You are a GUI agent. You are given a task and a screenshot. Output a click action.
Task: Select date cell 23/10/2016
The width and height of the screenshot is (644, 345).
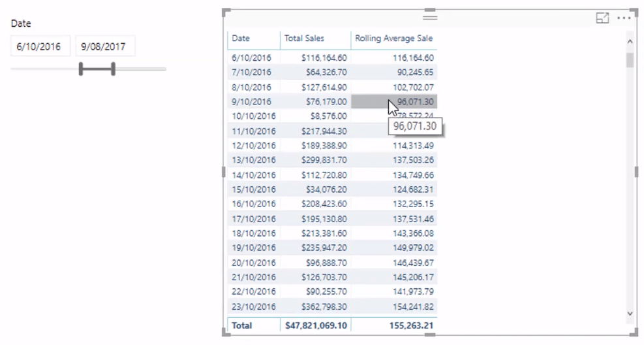[254, 306]
